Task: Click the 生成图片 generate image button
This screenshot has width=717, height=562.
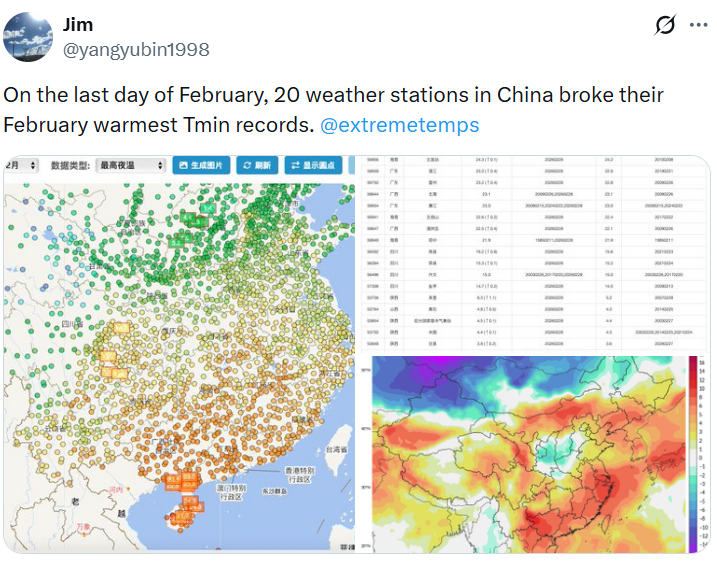Action: click(201, 165)
